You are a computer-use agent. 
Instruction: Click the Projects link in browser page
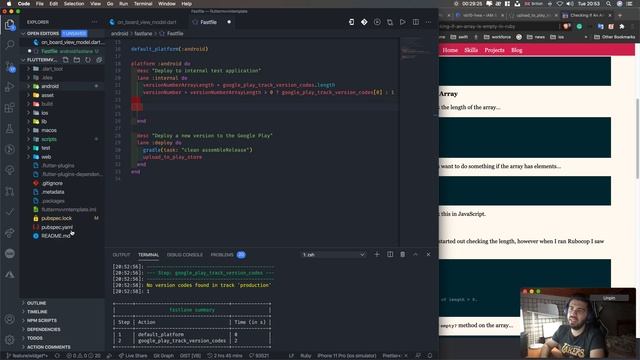494,50
